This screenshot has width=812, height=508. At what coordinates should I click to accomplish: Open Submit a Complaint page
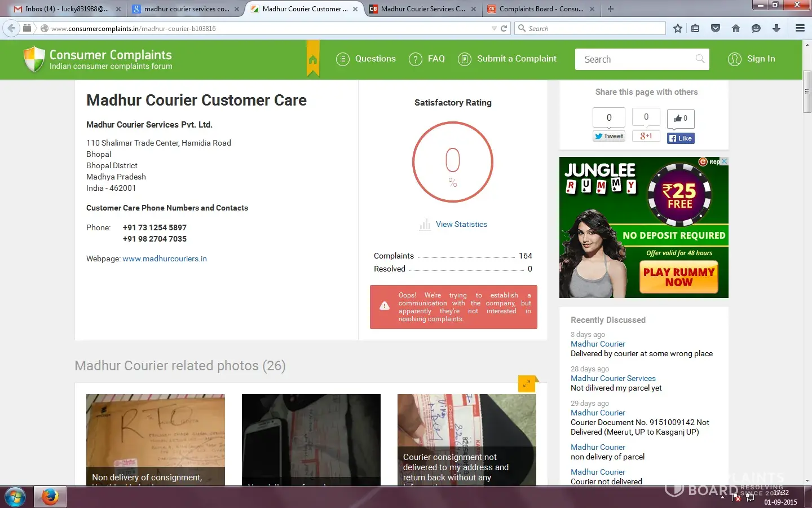click(507, 59)
